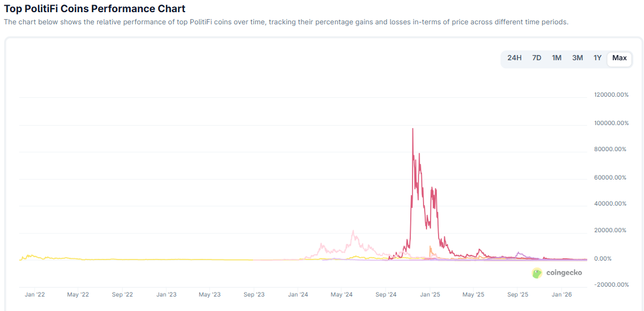Switch to the 7D time range
Image resolution: width=644 pixels, height=311 pixels.
click(x=536, y=58)
